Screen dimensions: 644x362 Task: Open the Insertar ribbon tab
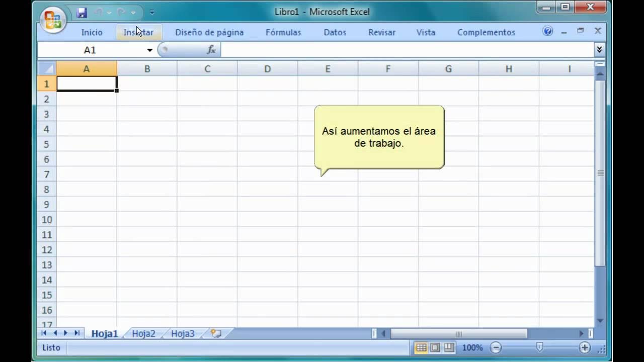coord(138,32)
